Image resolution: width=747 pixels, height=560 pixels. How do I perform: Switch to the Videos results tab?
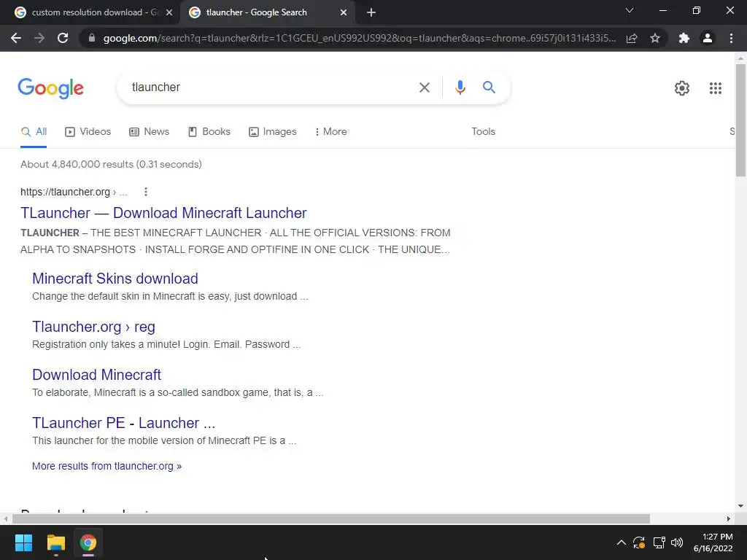tap(88, 132)
